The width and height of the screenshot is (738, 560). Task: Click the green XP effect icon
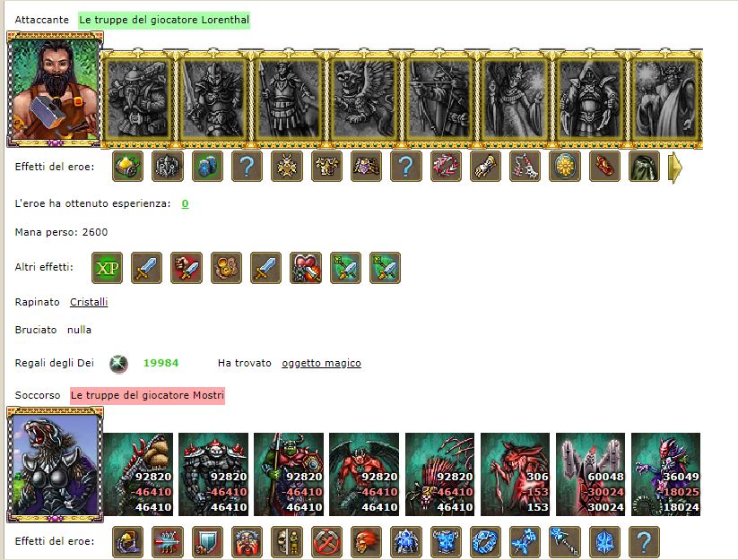(107, 268)
